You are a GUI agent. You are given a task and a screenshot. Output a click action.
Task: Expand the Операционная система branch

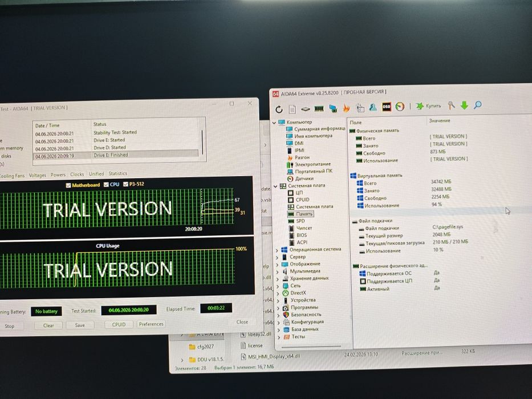click(277, 250)
